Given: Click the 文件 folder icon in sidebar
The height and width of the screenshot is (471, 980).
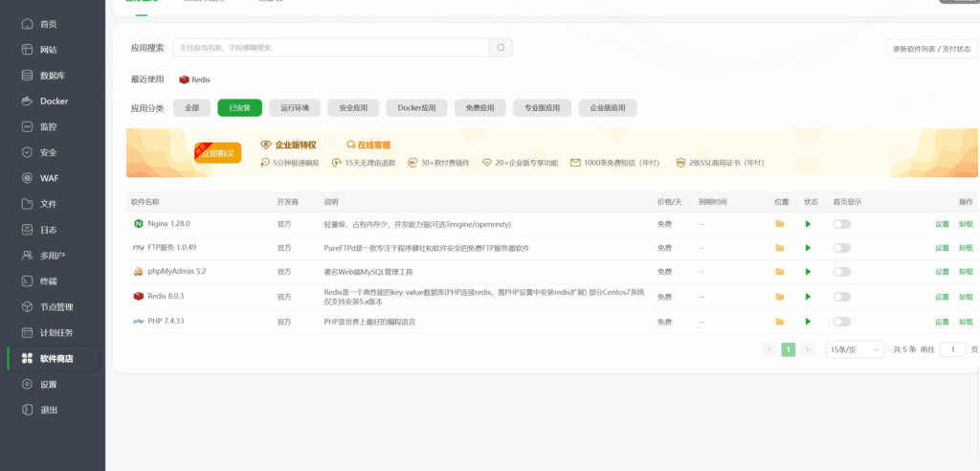Looking at the screenshot, I should click(27, 204).
